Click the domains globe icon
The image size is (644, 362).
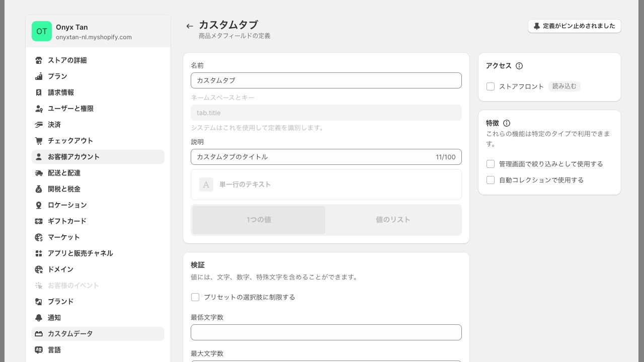[39, 269]
